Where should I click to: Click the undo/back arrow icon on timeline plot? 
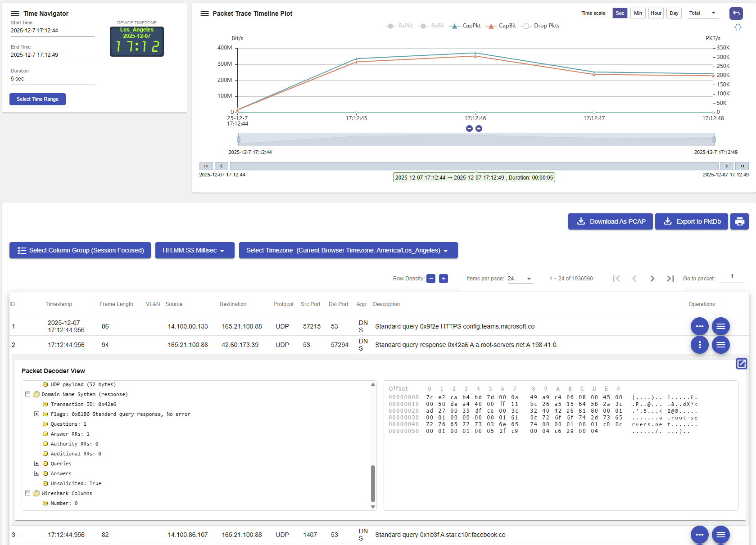[x=736, y=13]
